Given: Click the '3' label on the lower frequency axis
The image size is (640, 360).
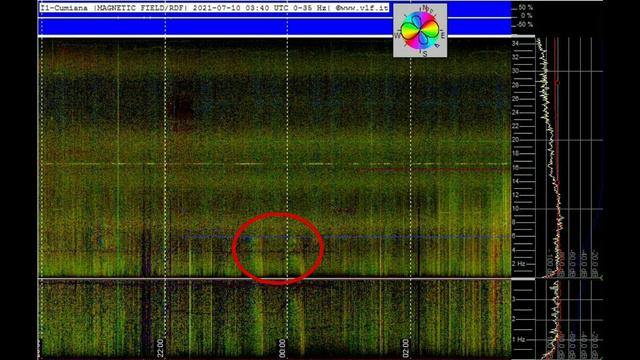Looking at the screenshot, I should 514,299.
